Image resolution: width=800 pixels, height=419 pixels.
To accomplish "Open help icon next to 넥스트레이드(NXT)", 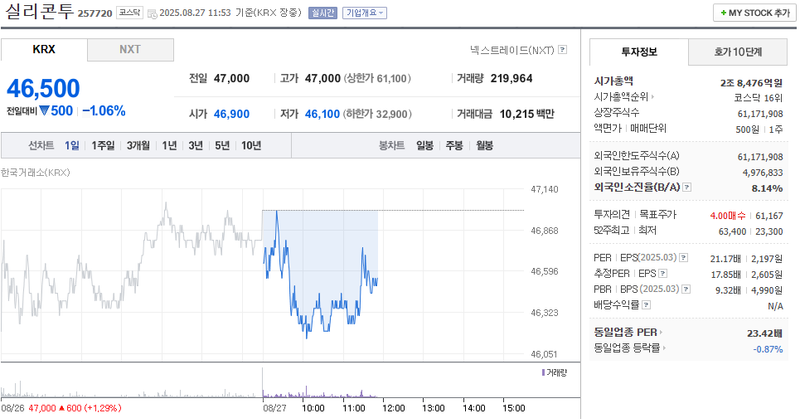I will (562, 50).
